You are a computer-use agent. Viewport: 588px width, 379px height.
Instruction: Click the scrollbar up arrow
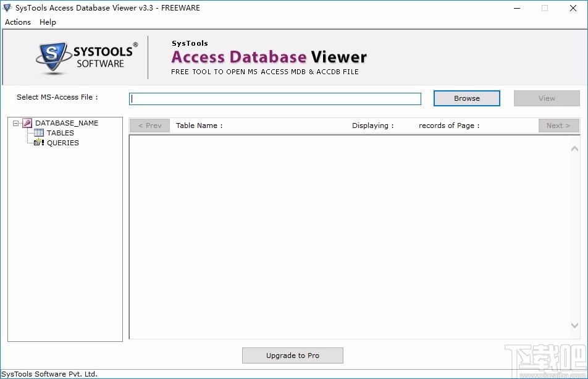[574, 148]
